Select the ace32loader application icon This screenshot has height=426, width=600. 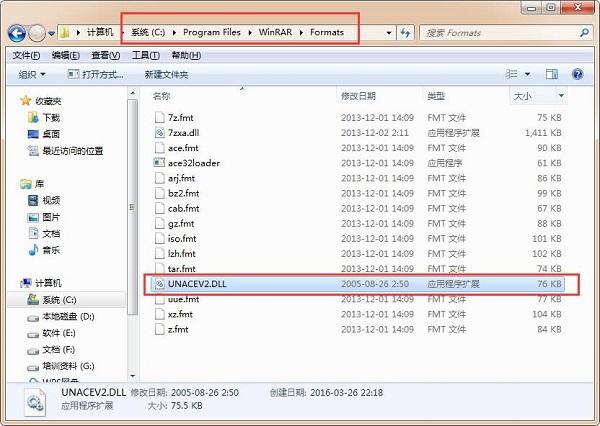159,163
